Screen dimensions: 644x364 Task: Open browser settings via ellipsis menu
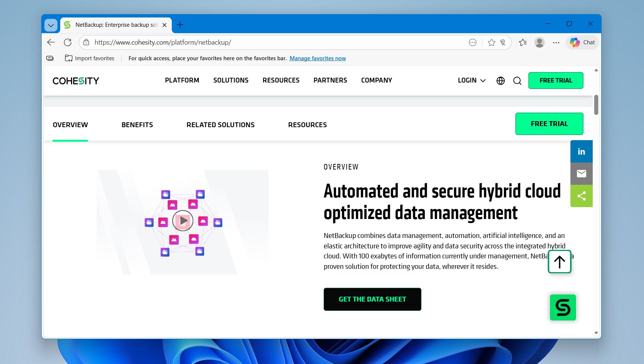coord(556,42)
